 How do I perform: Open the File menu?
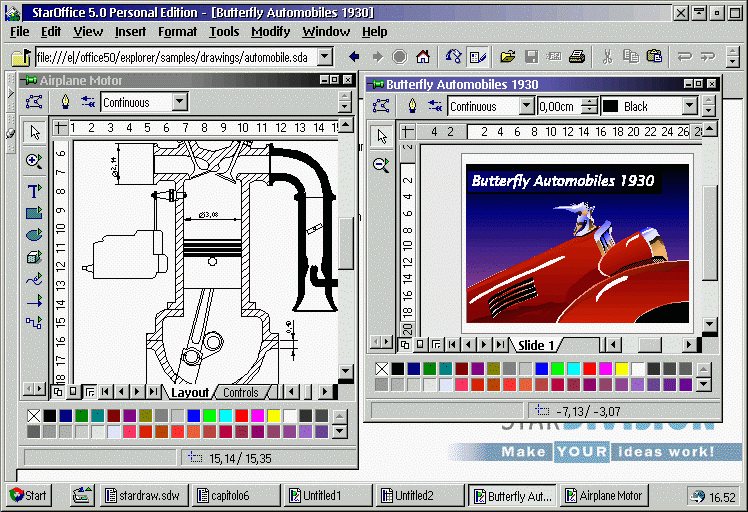pyautogui.click(x=20, y=32)
